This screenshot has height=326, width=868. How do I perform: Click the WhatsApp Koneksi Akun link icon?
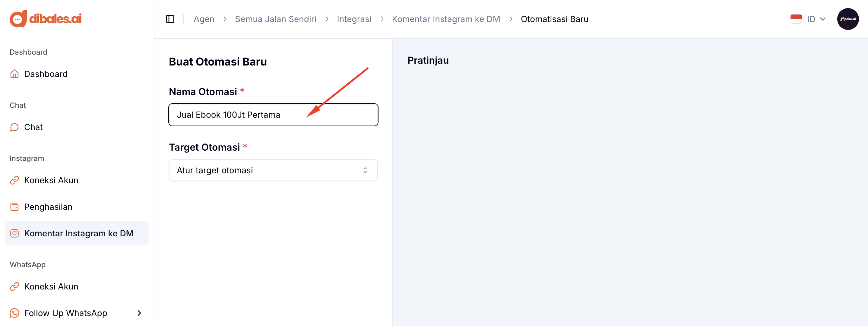(x=14, y=286)
